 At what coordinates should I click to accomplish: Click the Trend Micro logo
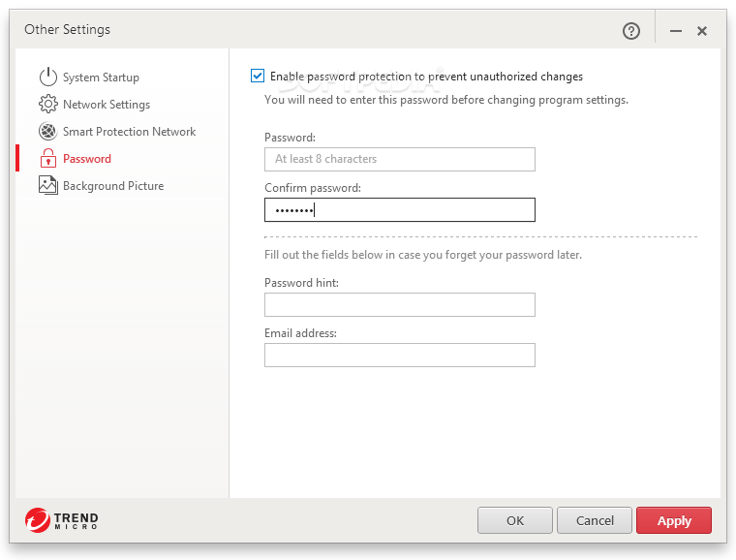point(62,520)
